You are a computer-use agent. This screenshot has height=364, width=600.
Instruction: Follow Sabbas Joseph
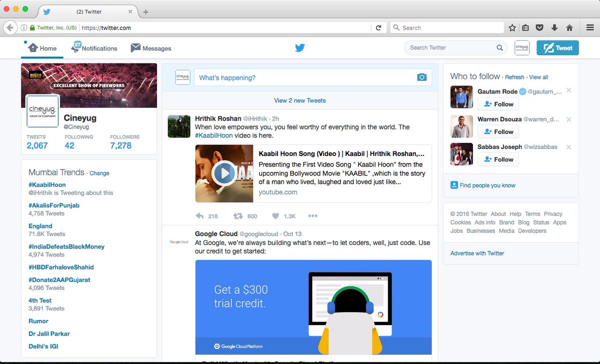click(498, 159)
